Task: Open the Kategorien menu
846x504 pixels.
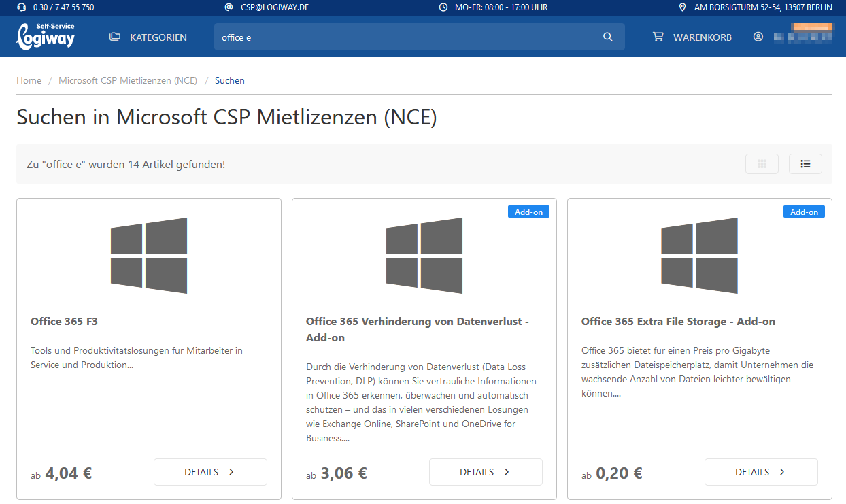Action: (x=148, y=37)
